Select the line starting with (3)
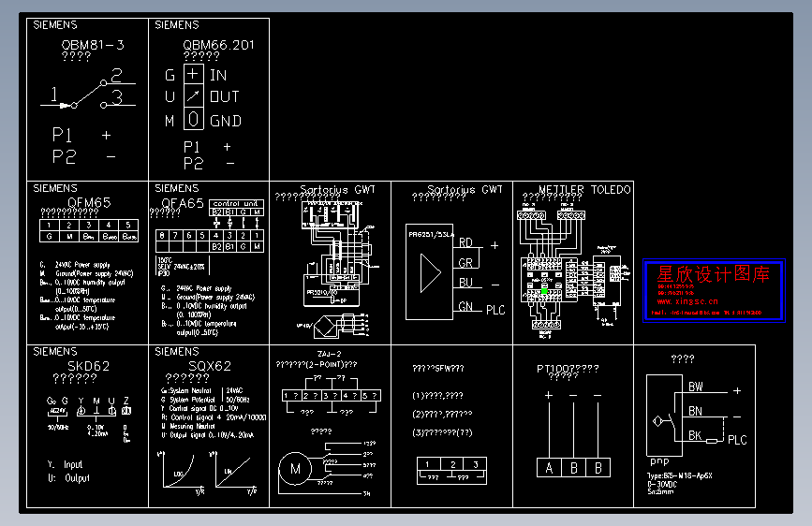Screen dimensions: 812x526 coord(442,432)
